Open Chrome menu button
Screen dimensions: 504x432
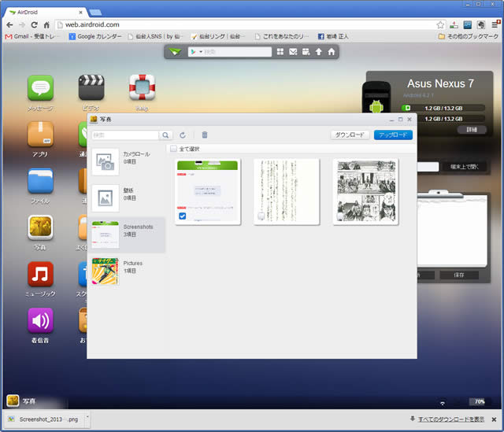click(x=495, y=24)
